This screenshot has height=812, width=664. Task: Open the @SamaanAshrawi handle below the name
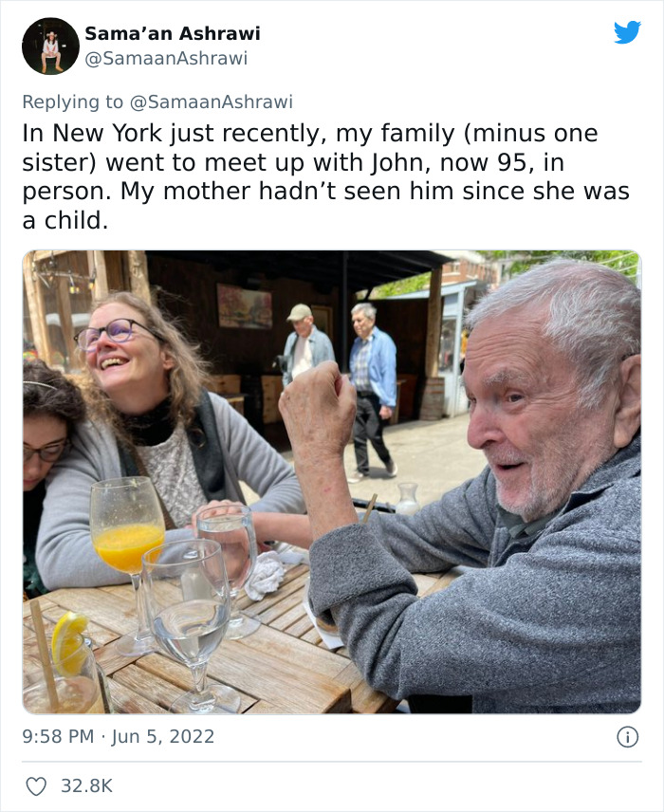point(166,58)
